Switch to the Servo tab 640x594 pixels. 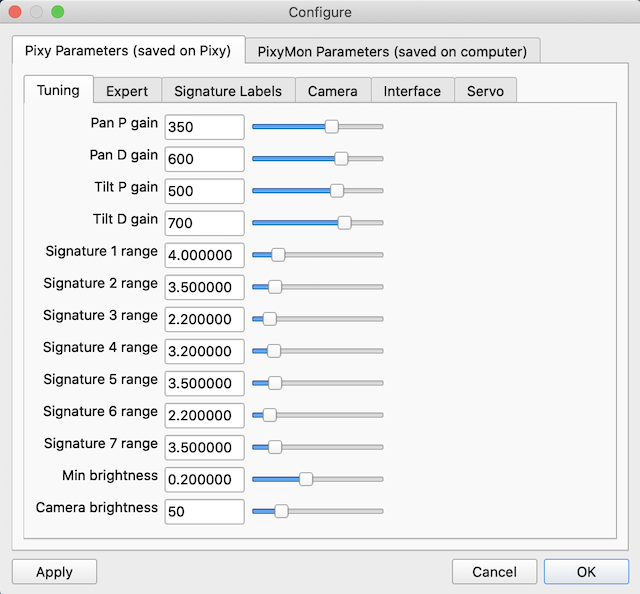click(x=485, y=91)
